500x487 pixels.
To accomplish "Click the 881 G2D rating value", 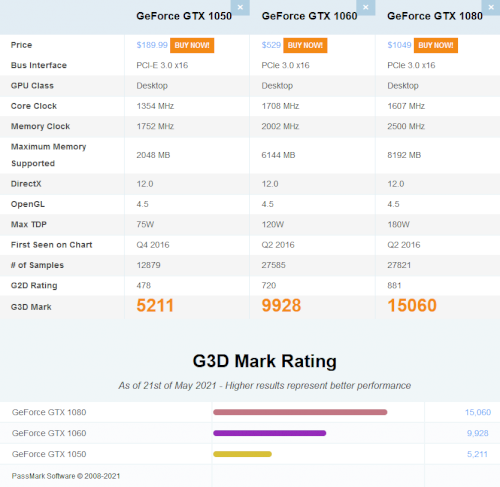I will (x=394, y=285).
